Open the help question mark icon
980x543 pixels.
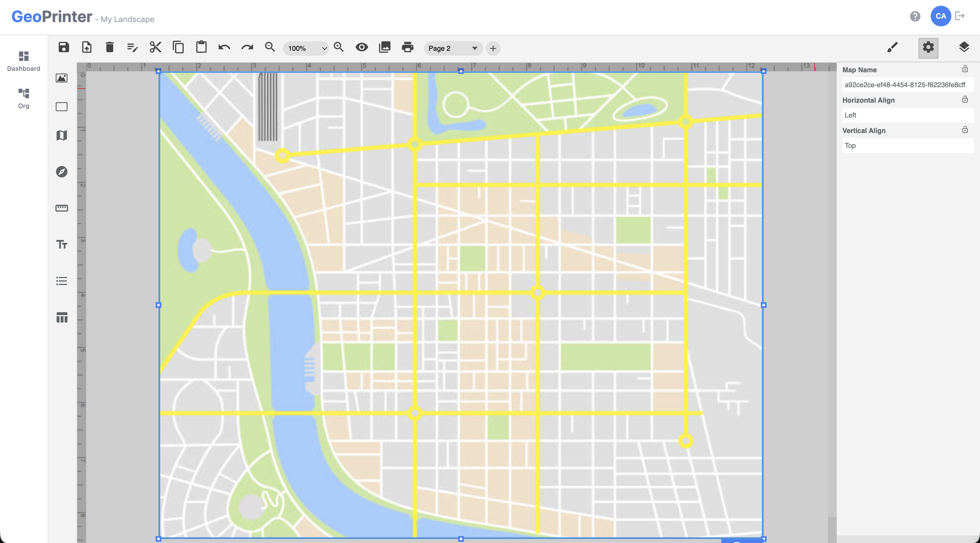[x=915, y=16]
